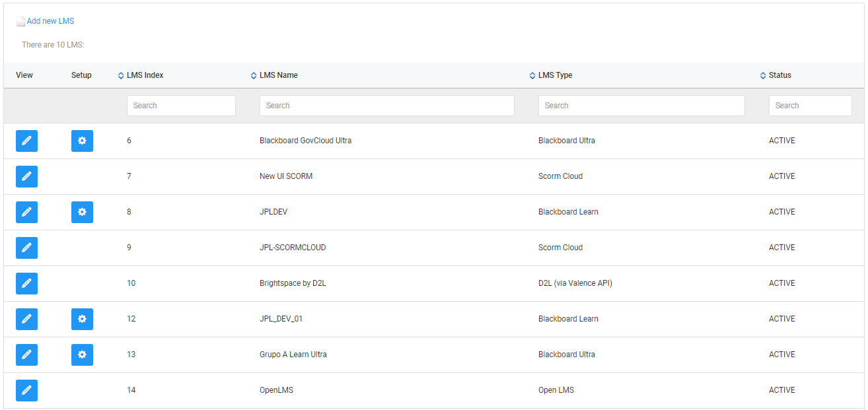Open setup gear for Blackboard GovCloud Ultra
The width and height of the screenshot is (868, 410).
coord(82,141)
